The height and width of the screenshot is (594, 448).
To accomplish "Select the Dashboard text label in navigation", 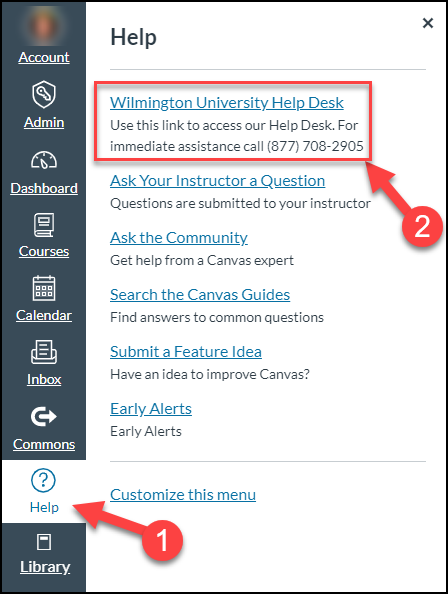I will tap(44, 188).
